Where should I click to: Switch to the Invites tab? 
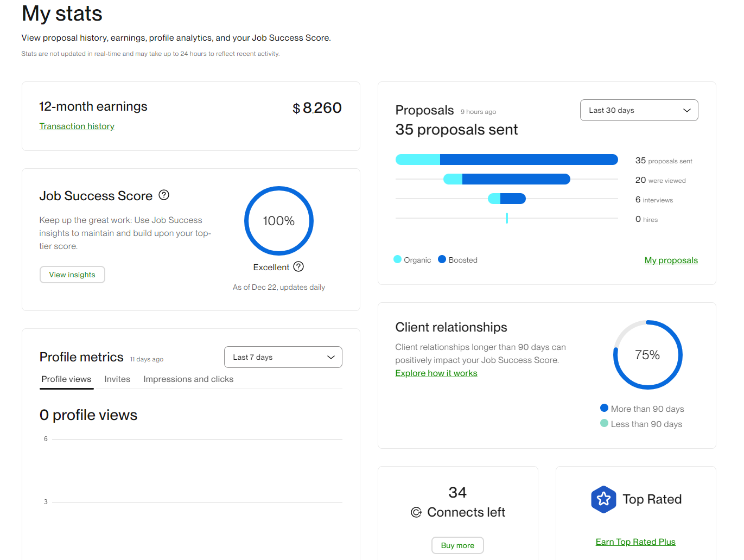click(x=117, y=379)
